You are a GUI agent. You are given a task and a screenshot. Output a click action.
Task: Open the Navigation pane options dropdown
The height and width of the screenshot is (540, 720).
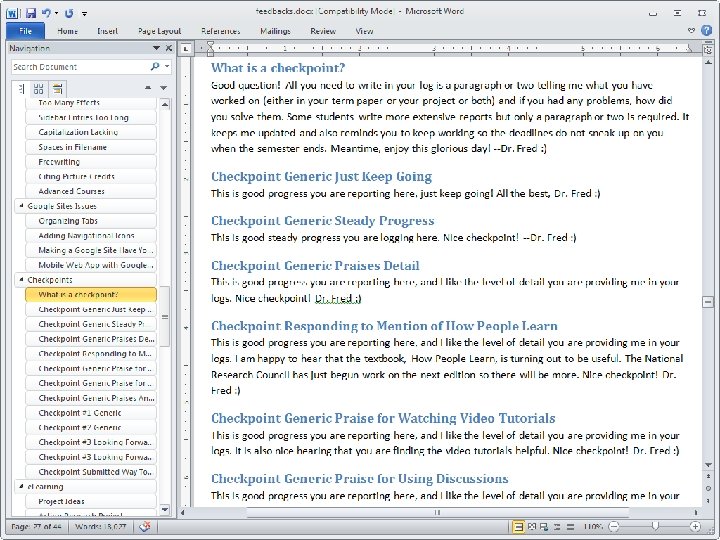click(156, 48)
